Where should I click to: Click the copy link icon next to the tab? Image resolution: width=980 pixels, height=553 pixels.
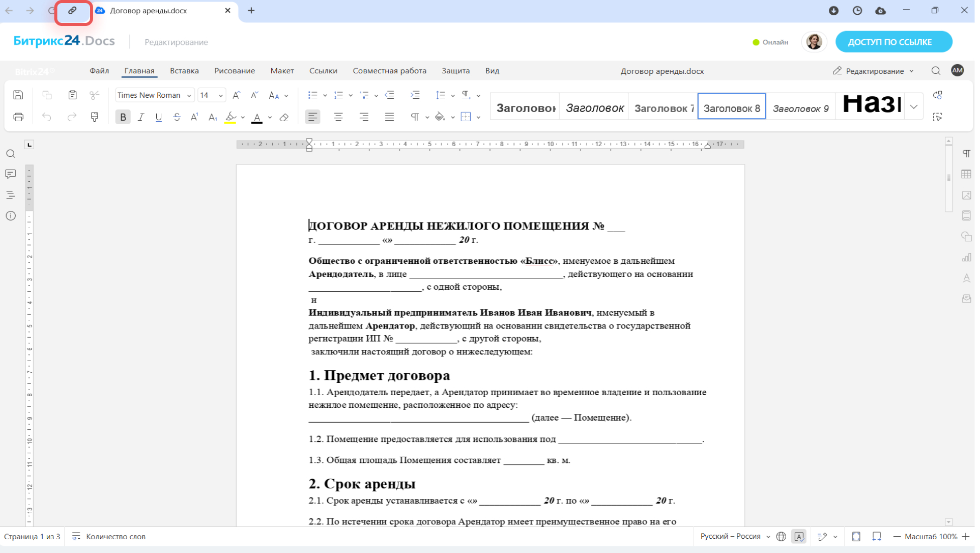[73, 11]
